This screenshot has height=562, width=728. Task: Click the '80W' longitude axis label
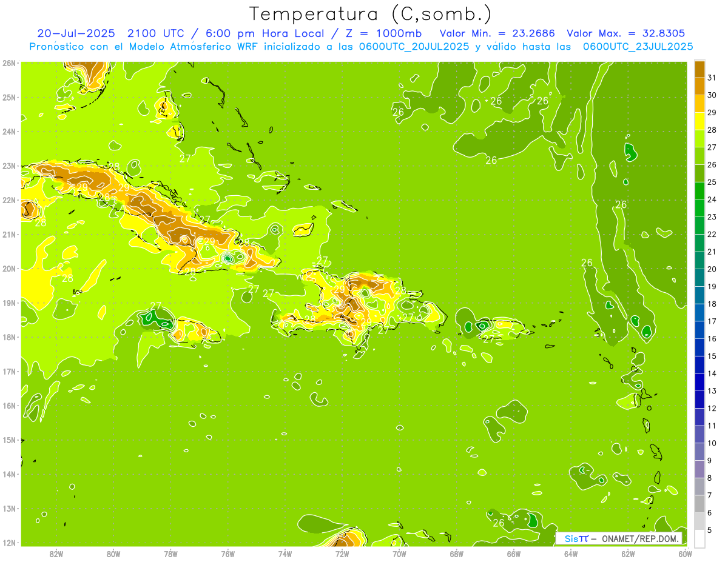[x=113, y=554]
